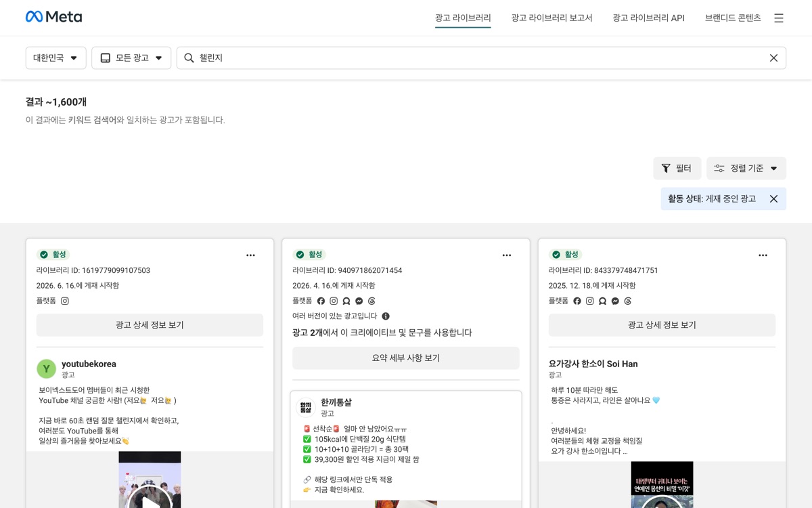Click the Soi Han ad video thumbnail
The height and width of the screenshot is (508, 812).
[x=662, y=485]
